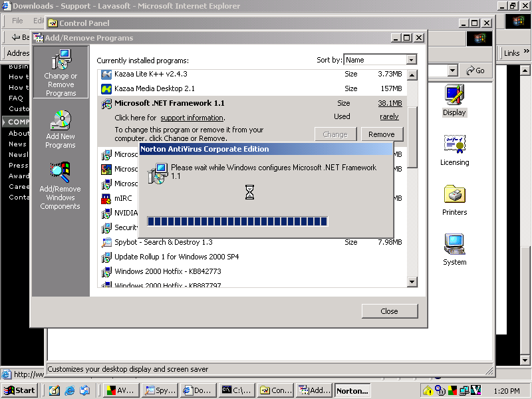Click Internet Explorer page scroll down arrow
The height and width of the screenshot is (399, 532).
[525, 360]
